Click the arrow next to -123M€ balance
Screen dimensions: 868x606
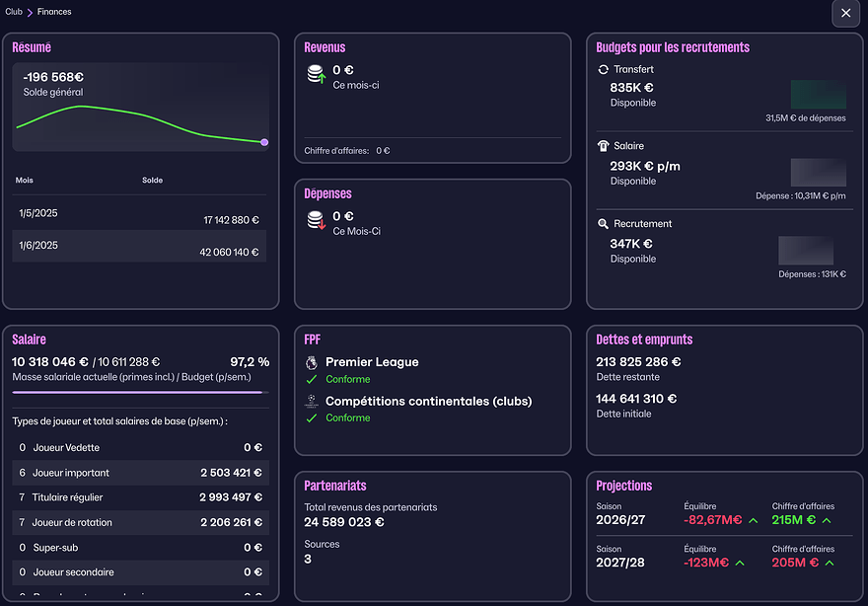coord(739,563)
